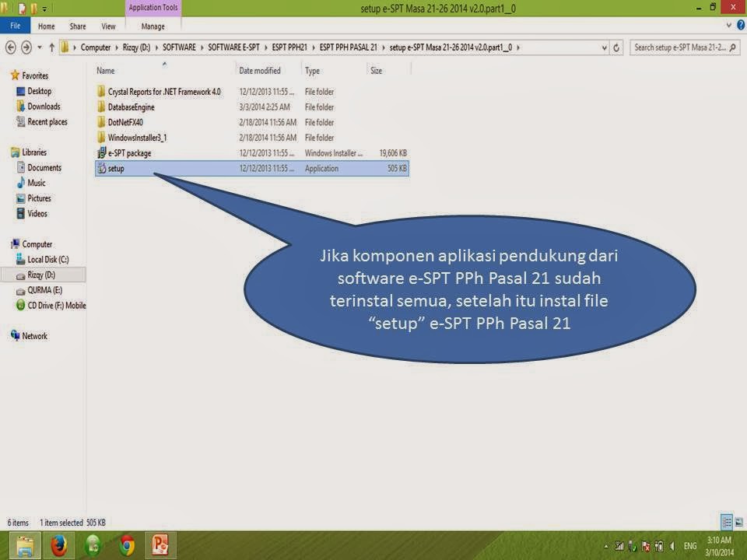
Task: Open Local Disk (C:) drive
Action: click(47, 259)
